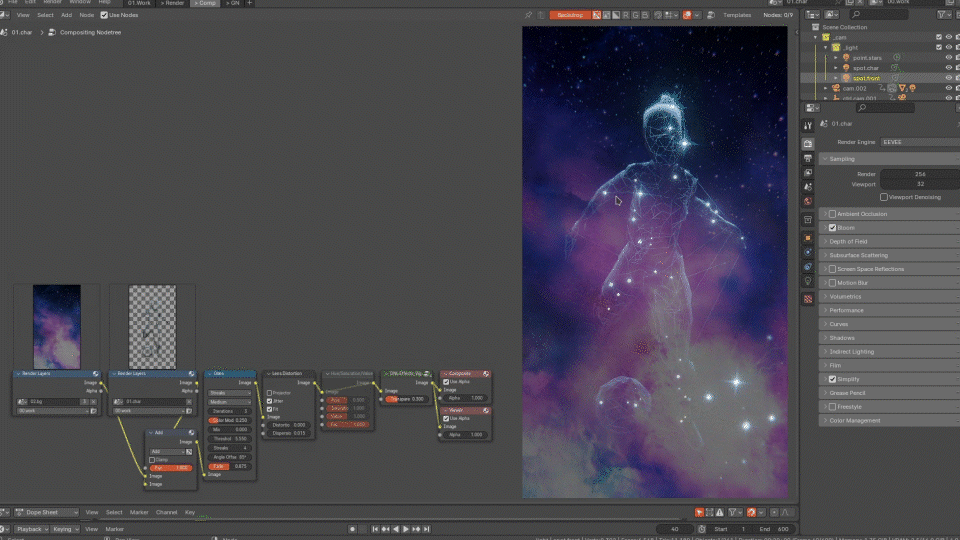Hide point.stars with eye icon
This screenshot has height=540, width=960.
948,58
